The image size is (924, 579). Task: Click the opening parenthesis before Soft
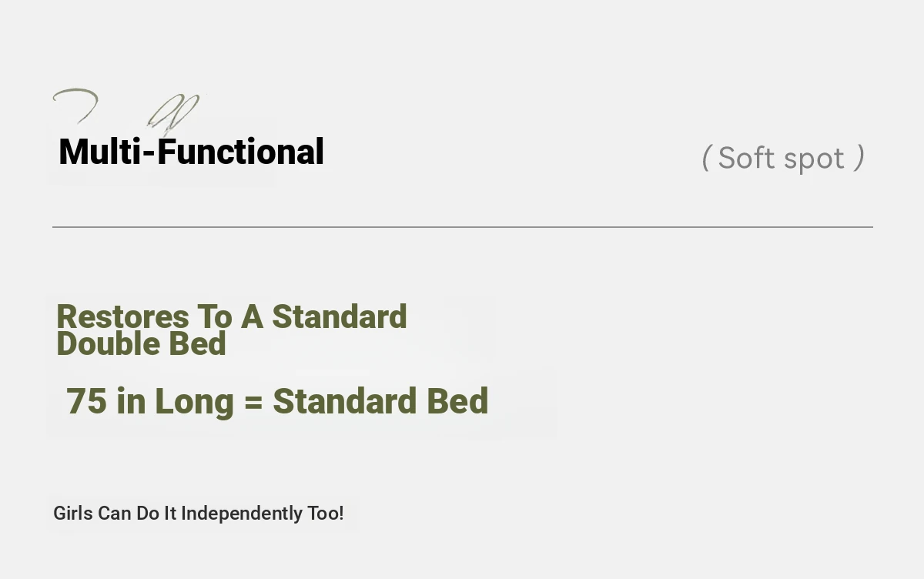coord(705,158)
